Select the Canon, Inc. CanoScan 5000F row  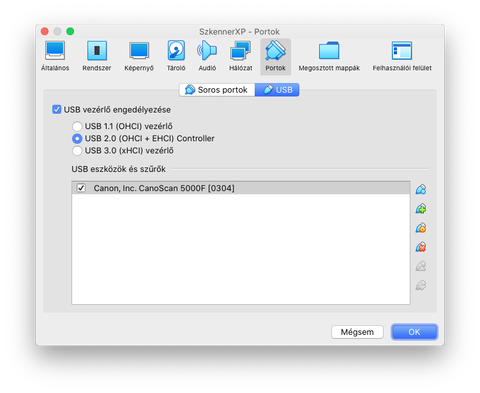(x=241, y=188)
